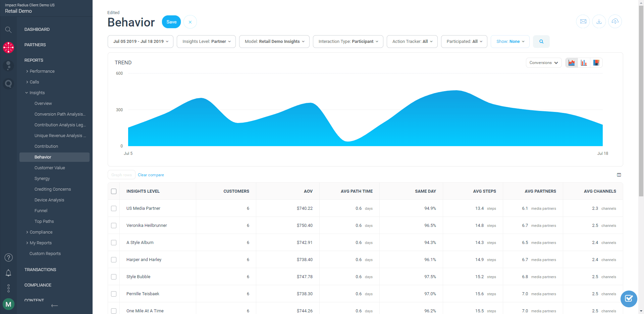Click the Clear compare link

[x=151, y=175]
